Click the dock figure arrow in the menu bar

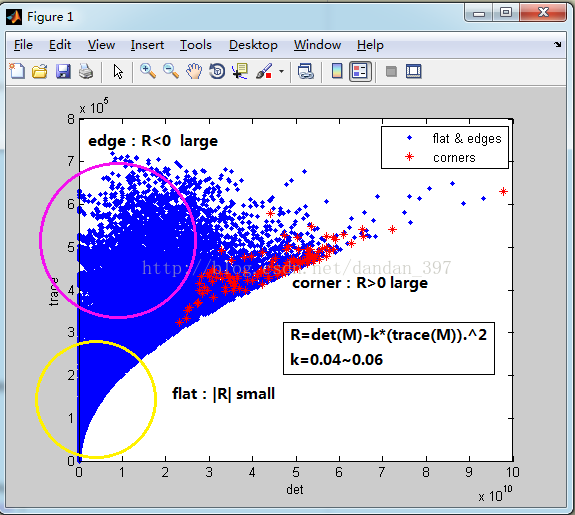[558, 44]
